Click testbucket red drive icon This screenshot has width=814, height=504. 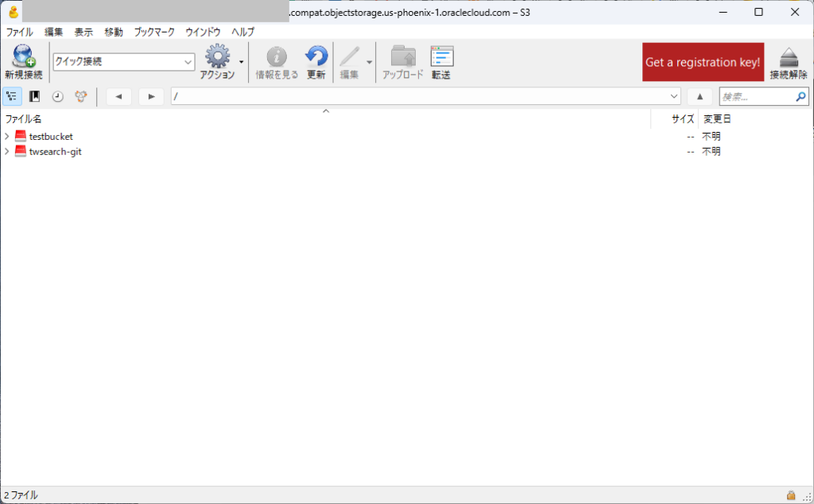click(x=20, y=137)
